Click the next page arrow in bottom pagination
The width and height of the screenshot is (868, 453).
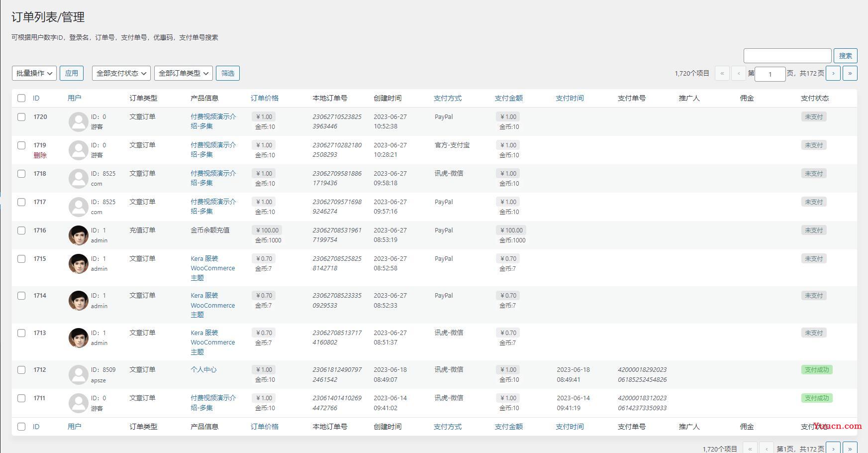point(833,448)
